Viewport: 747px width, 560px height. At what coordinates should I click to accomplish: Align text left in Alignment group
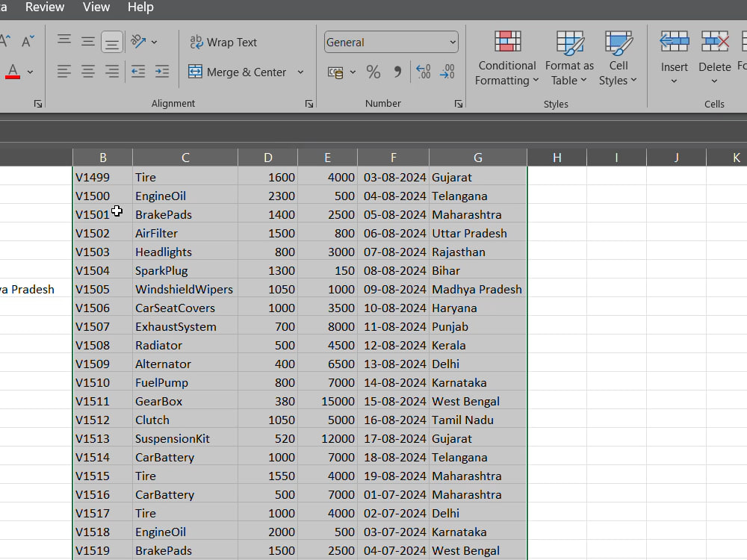(63, 72)
